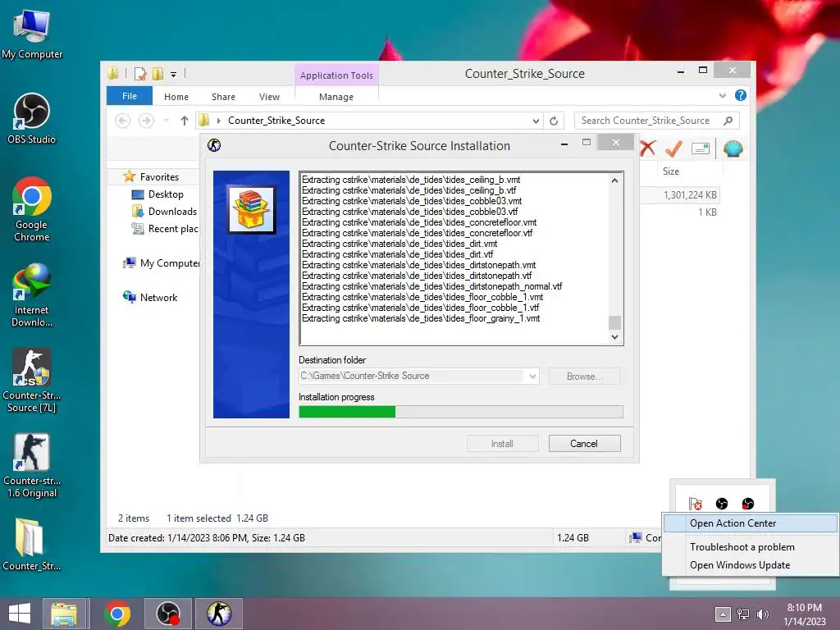Click the OBS recording tray icon with red dot
The image size is (840, 630).
pyautogui.click(x=748, y=504)
